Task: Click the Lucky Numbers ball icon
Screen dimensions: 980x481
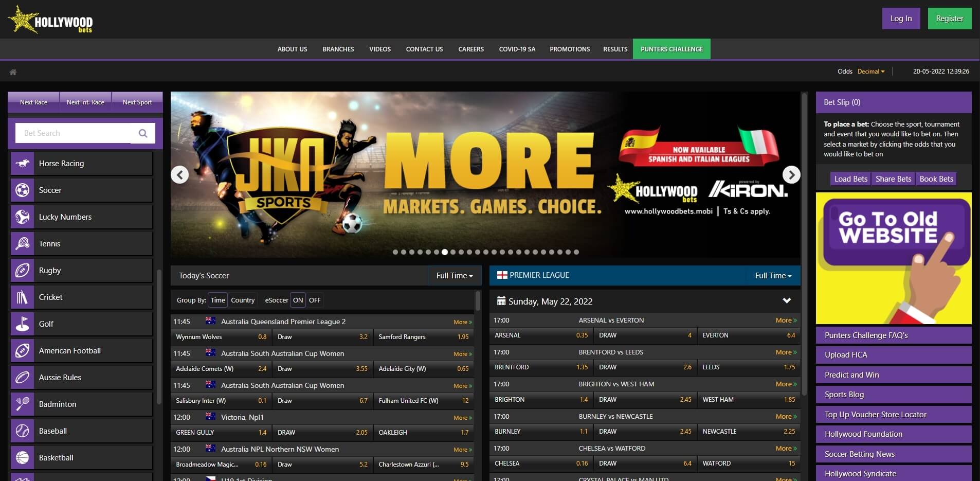Action: pyautogui.click(x=22, y=217)
